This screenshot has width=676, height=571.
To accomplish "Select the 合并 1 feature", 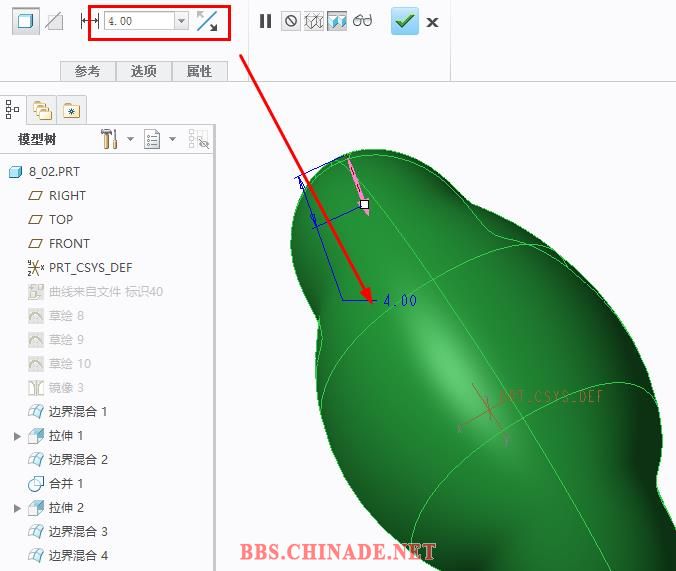I will click(66, 483).
